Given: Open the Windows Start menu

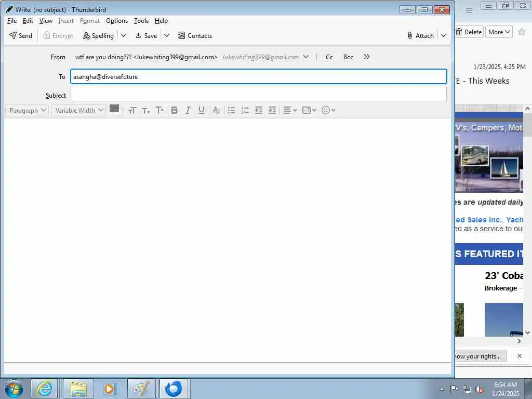Looking at the screenshot, I should click(x=14, y=388).
